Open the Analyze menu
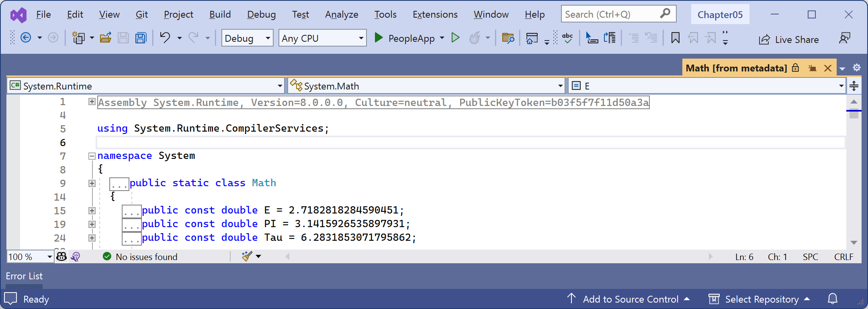Viewport: 868px width, 309px height. 342,14
